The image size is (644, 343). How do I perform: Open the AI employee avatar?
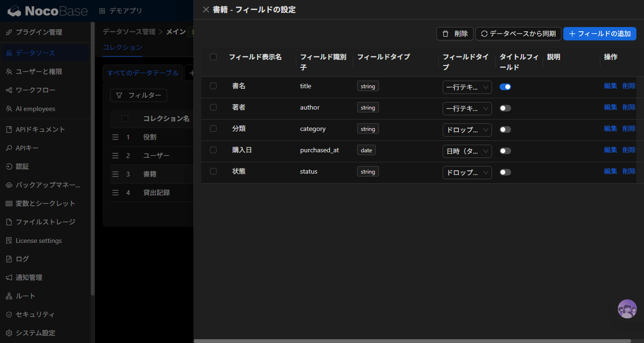pyautogui.click(x=627, y=309)
